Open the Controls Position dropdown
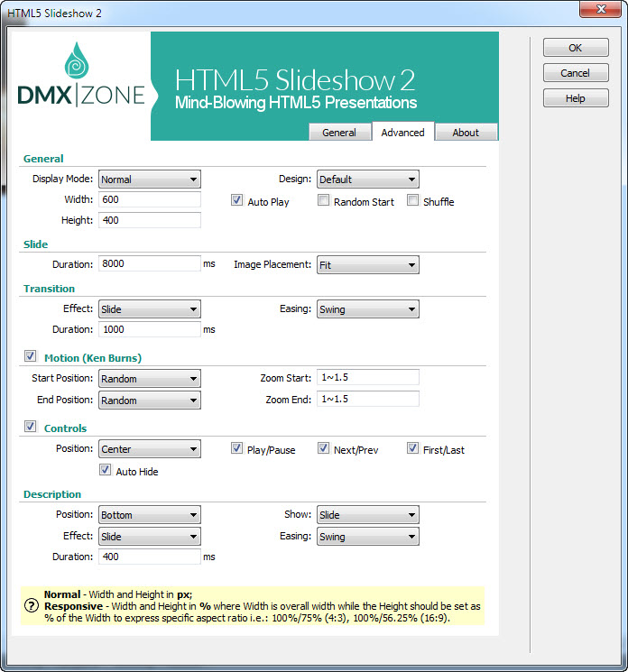The image size is (628, 672). pos(150,449)
